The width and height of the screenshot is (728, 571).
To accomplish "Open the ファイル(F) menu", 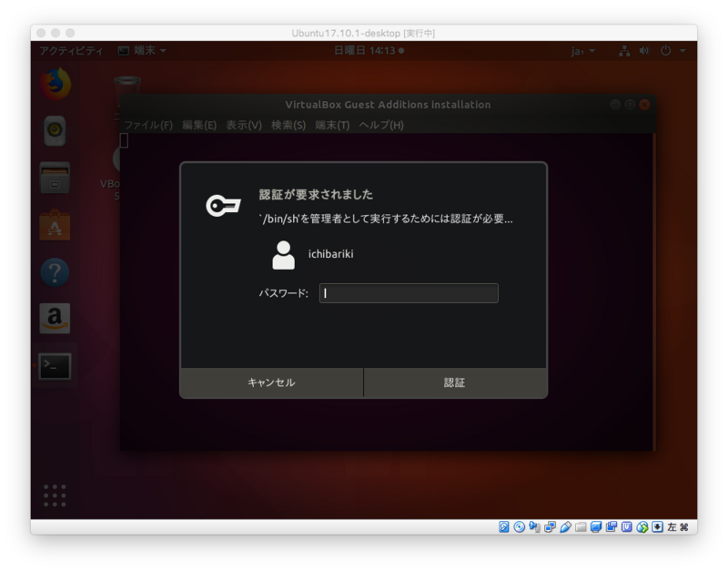I will 148,125.
